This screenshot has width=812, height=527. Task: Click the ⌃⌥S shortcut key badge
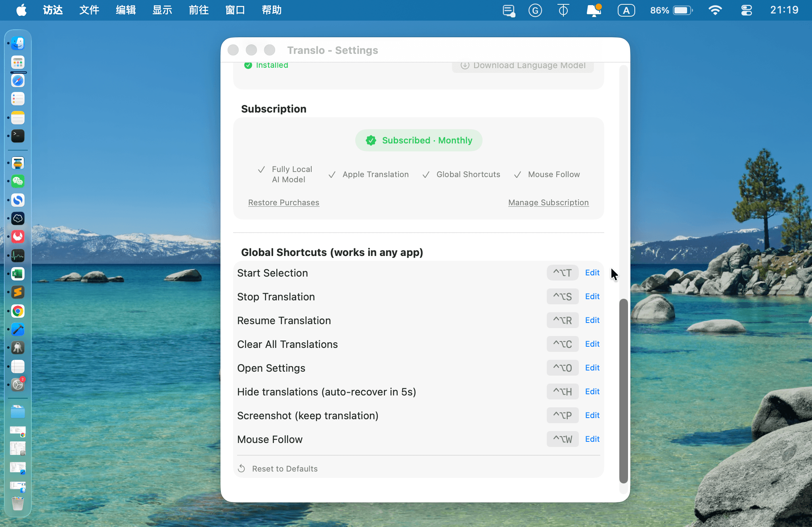point(563,296)
